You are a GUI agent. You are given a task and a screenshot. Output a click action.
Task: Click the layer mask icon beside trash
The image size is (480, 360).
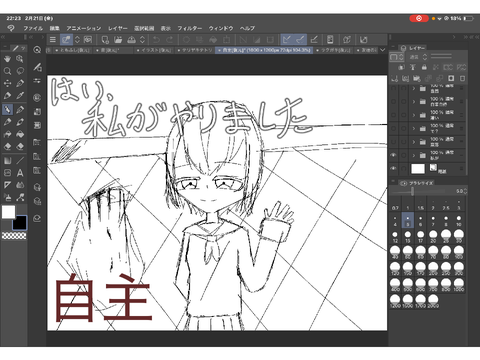(x=451, y=79)
